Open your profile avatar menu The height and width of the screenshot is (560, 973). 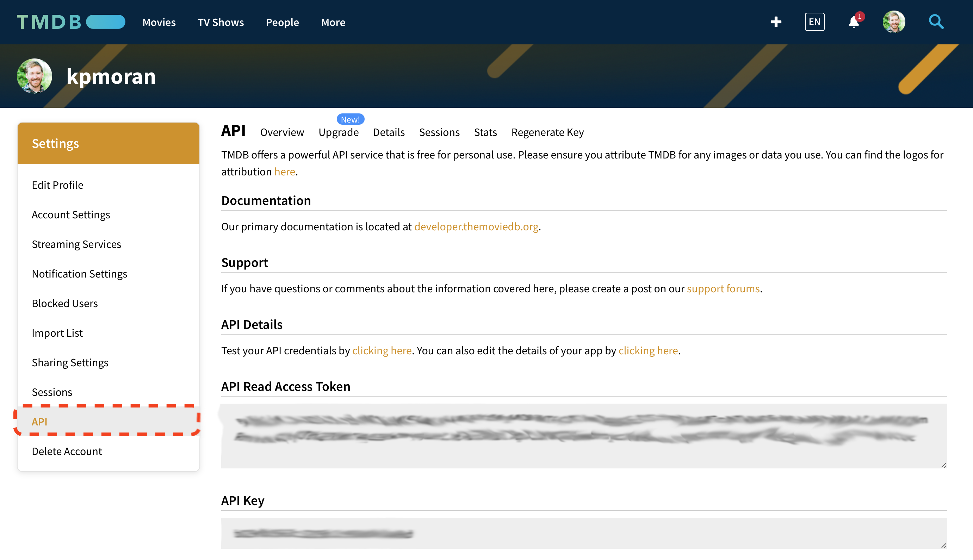point(894,22)
